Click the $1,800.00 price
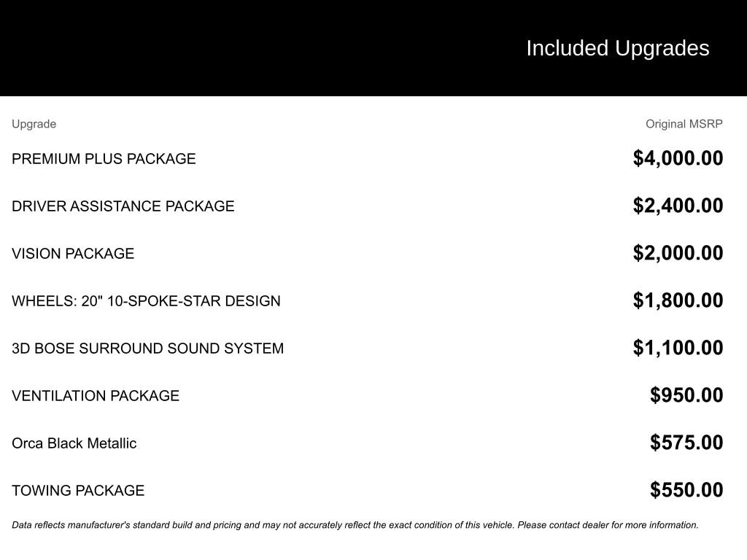The image size is (747, 560). pyautogui.click(x=678, y=300)
